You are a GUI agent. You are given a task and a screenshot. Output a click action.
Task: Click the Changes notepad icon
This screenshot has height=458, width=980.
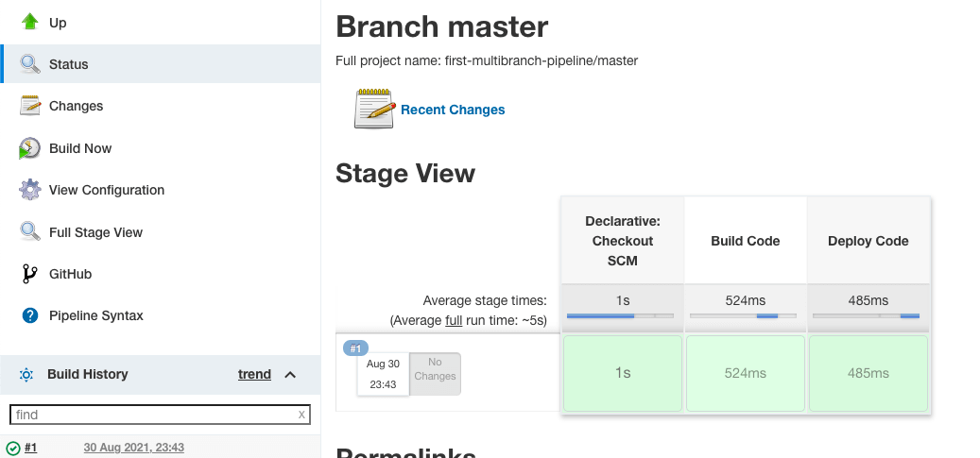point(29,106)
